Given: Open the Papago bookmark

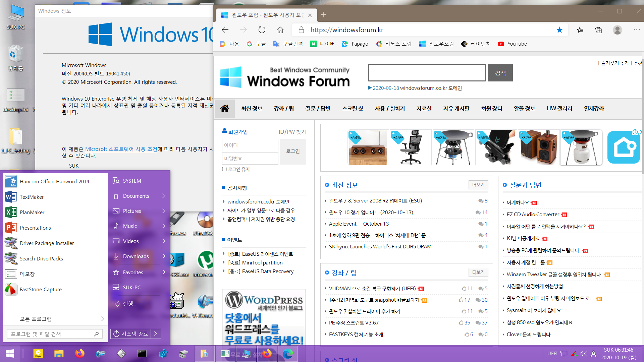Looking at the screenshot, I should point(355,44).
